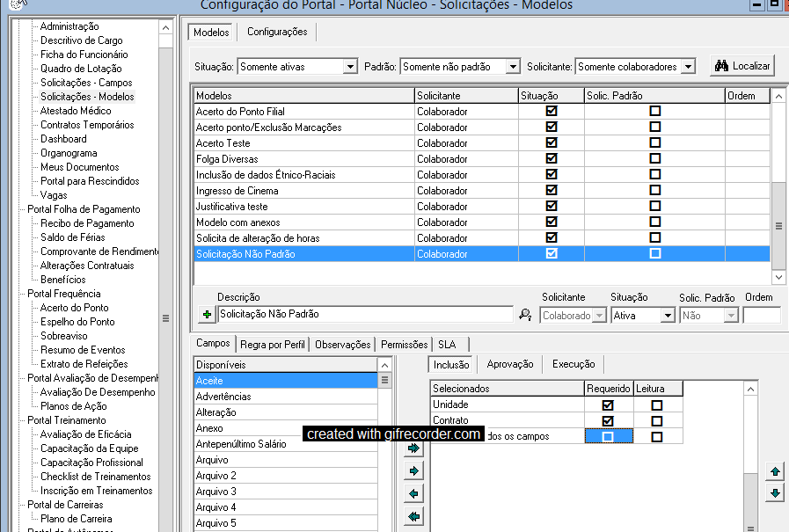Image resolution: width=789 pixels, height=532 pixels.
Task: Click the green plus add icon beside Descrição
Action: pos(207,315)
